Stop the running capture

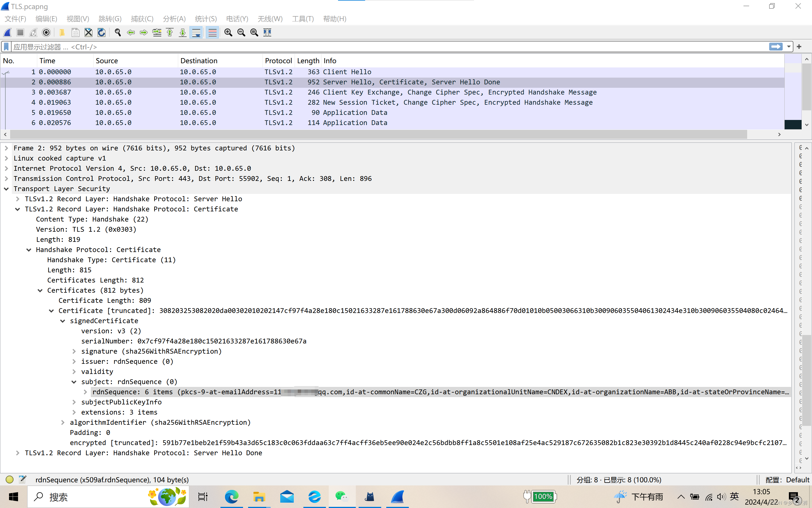point(20,32)
